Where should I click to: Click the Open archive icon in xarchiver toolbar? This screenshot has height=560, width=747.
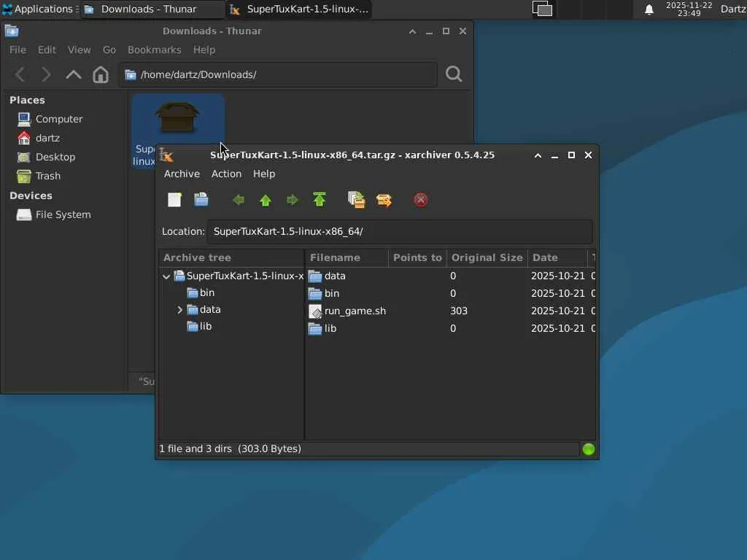[x=201, y=200]
